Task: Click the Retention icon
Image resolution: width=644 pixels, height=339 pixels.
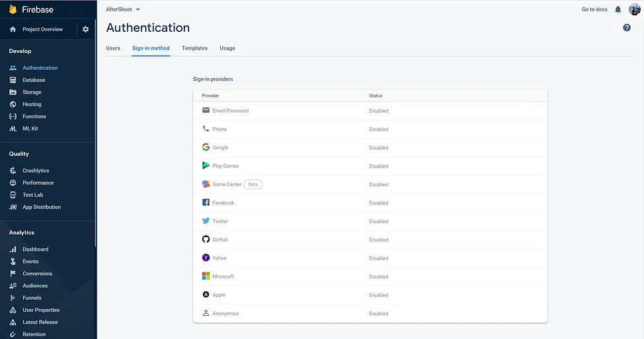Action: 13,334
